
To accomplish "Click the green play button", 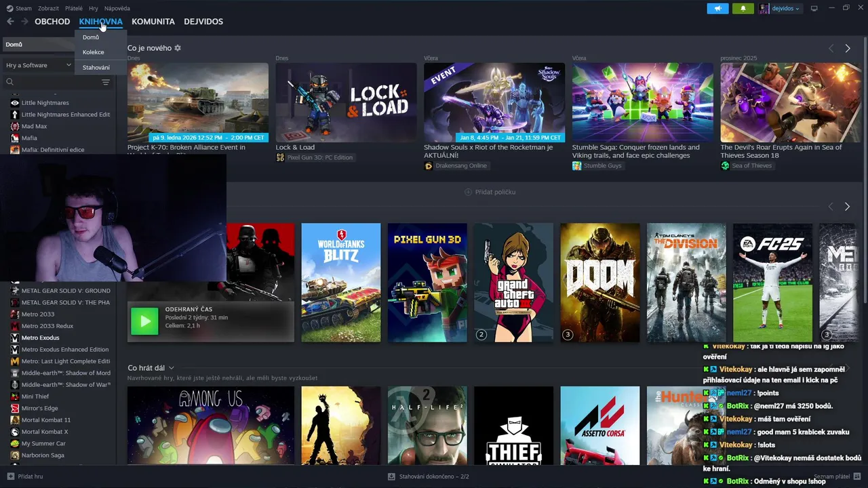I will coord(144,321).
